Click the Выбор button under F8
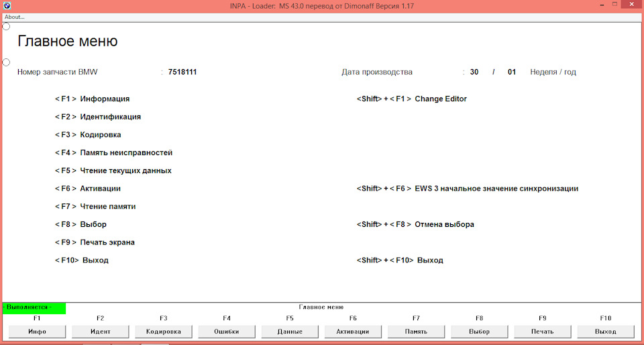 pos(480,332)
